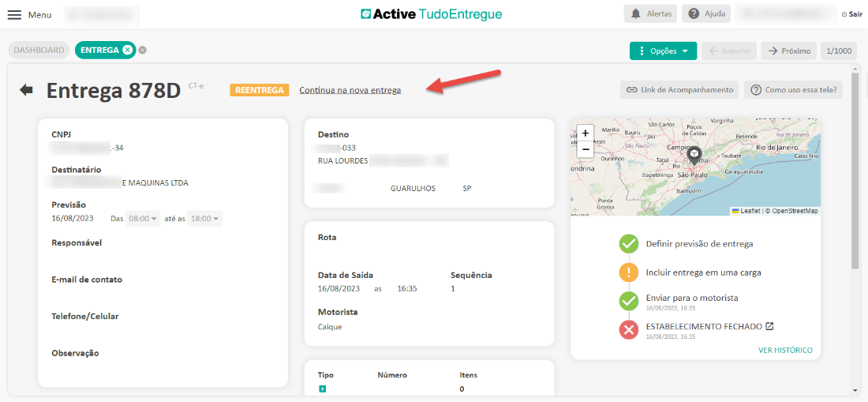The width and height of the screenshot is (868, 402).
Task: Switch to the DASHBOARD tab
Action: pos(39,50)
